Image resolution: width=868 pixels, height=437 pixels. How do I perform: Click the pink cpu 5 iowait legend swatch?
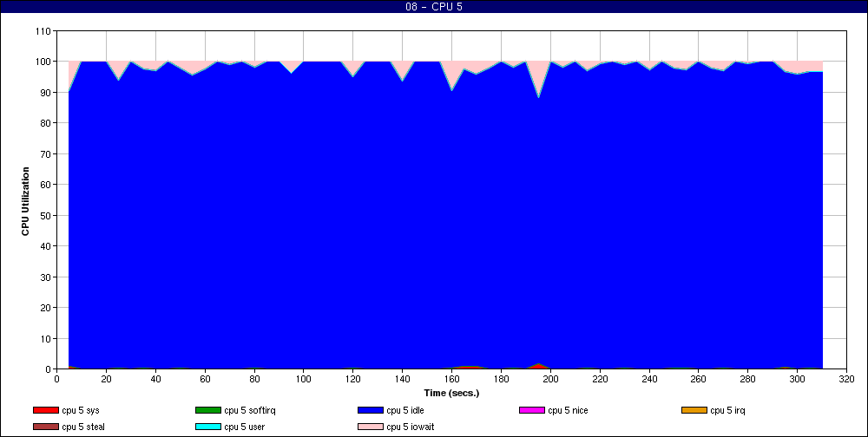pyautogui.click(x=371, y=427)
